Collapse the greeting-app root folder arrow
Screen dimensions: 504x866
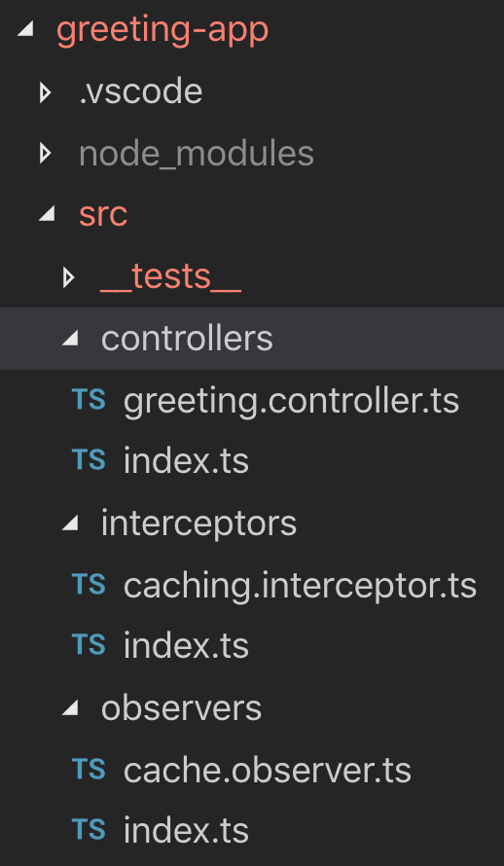[x=25, y=30]
